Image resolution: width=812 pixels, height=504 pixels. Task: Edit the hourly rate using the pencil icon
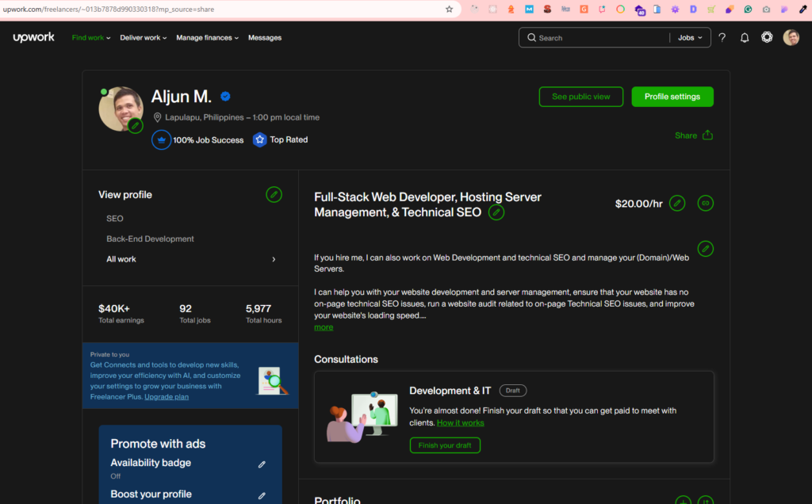click(676, 203)
